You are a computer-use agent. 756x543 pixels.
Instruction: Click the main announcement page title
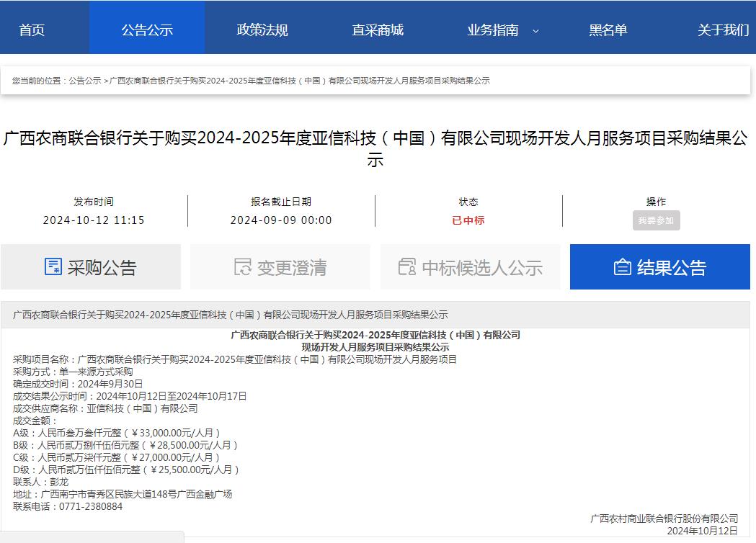[375, 148]
